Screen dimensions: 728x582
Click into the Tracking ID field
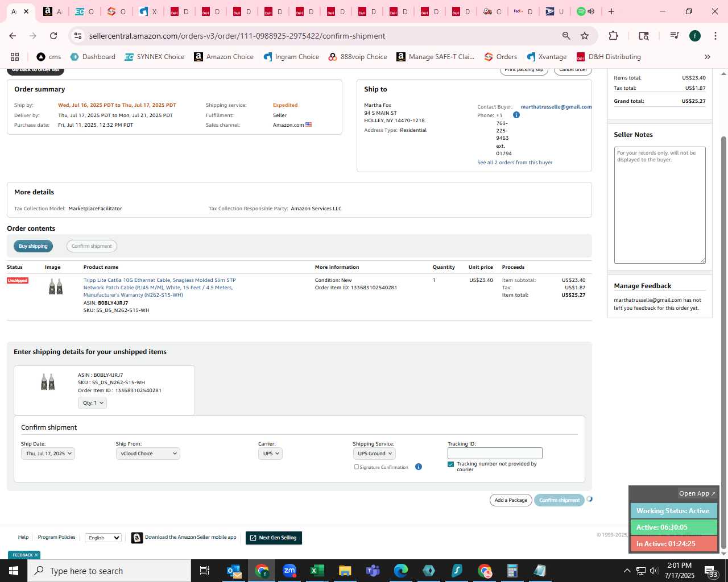(495, 453)
